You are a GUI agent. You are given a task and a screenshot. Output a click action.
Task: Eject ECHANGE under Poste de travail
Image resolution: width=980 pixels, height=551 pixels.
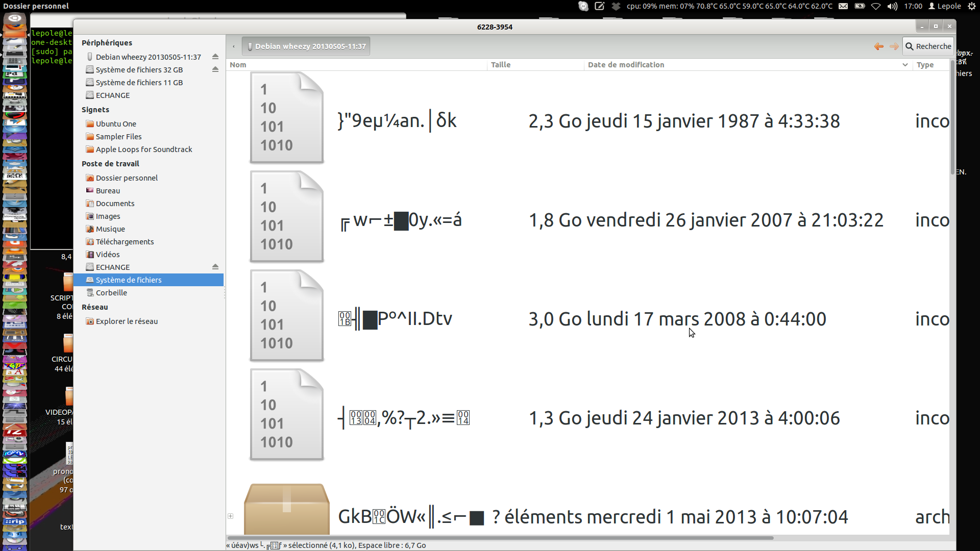[215, 267]
